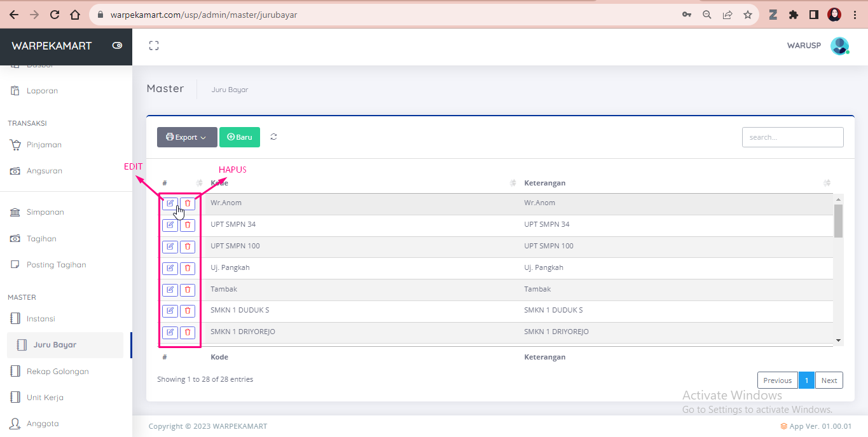Click the browser zoom magnifier icon
The width and height of the screenshot is (868, 437).
point(706,15)
